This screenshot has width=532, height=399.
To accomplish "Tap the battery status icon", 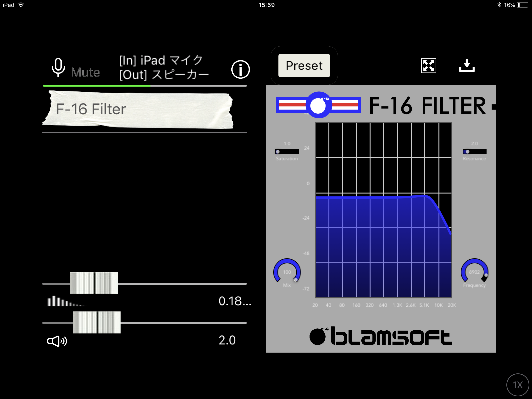I will click(x=522, y=5).
